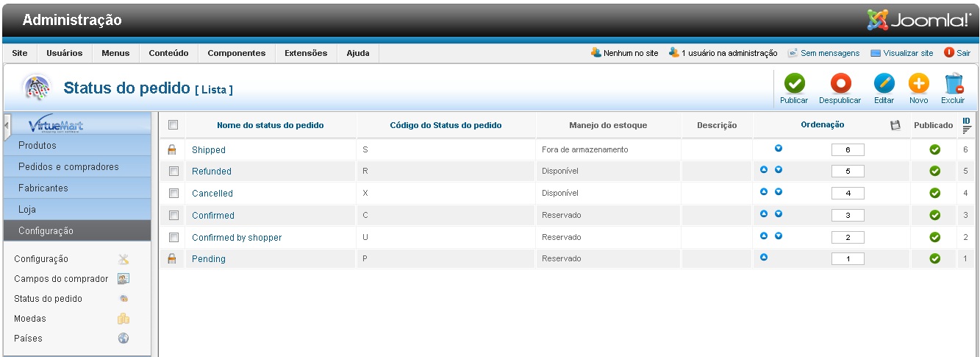Click the Novo plus icon
The image size is (980, 357).
918,84
